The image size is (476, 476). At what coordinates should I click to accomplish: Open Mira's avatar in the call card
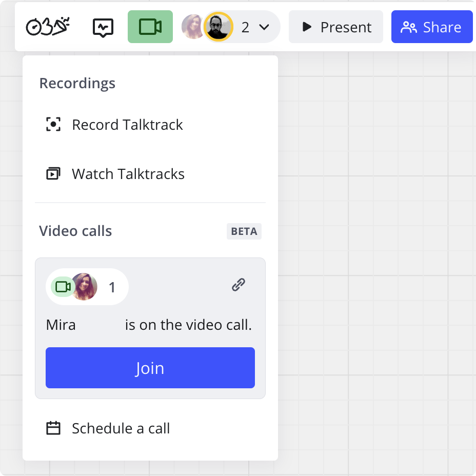85,287
